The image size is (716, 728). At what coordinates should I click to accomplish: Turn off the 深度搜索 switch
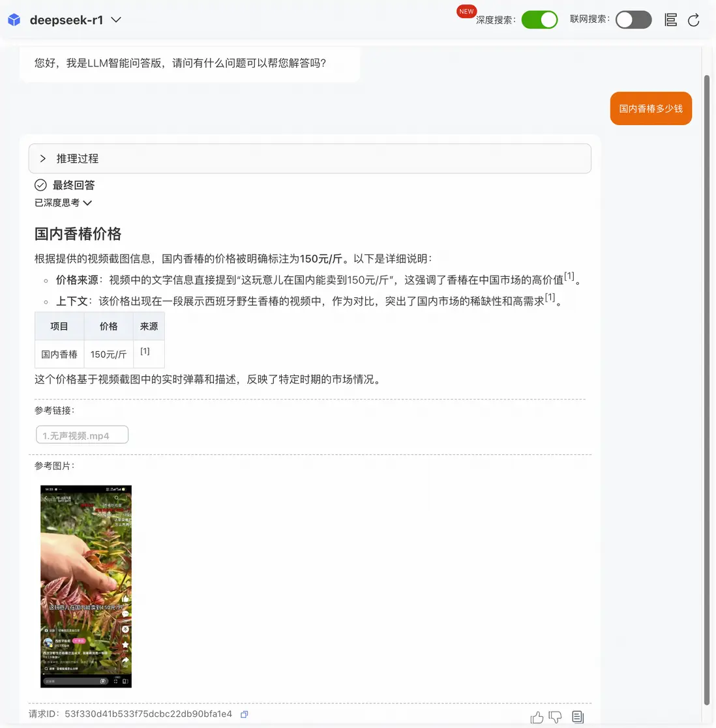click(539, 20)
